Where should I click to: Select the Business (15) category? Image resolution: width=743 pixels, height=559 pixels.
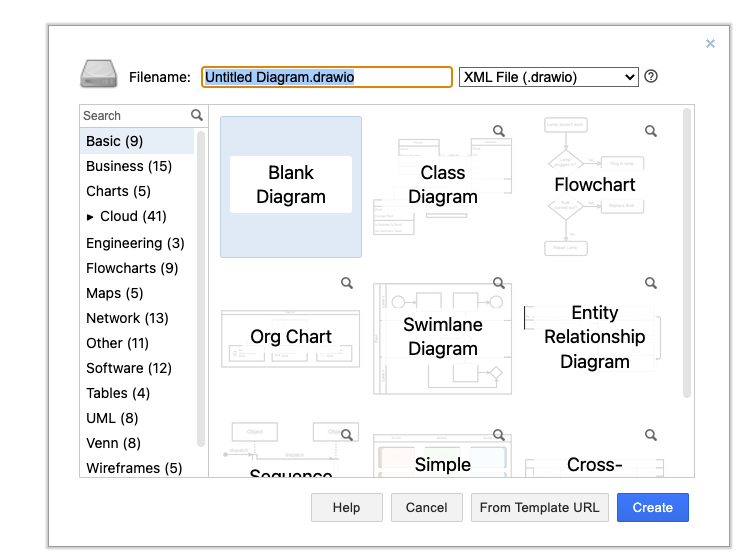[x=129, y=166]
